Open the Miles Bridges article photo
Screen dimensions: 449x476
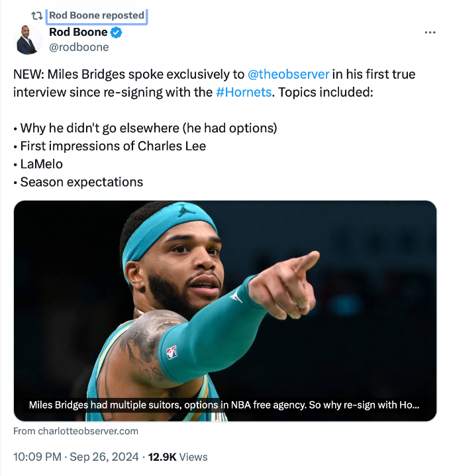pos(225,291)
